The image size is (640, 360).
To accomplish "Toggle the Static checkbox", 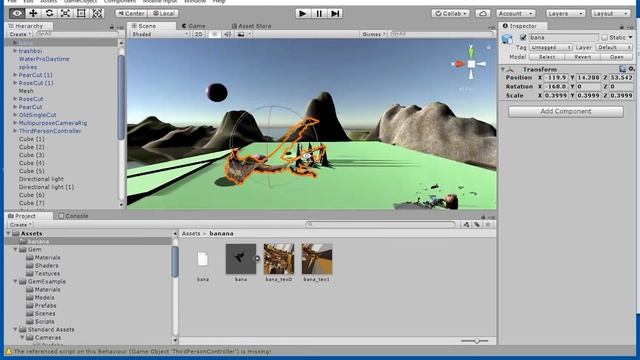I will (x=604, y=38).
